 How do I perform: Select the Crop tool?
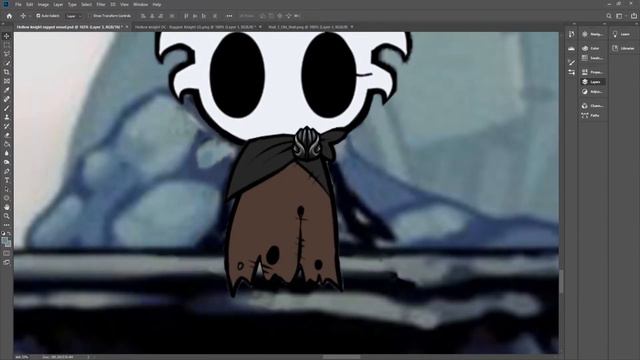coord(7,72)
